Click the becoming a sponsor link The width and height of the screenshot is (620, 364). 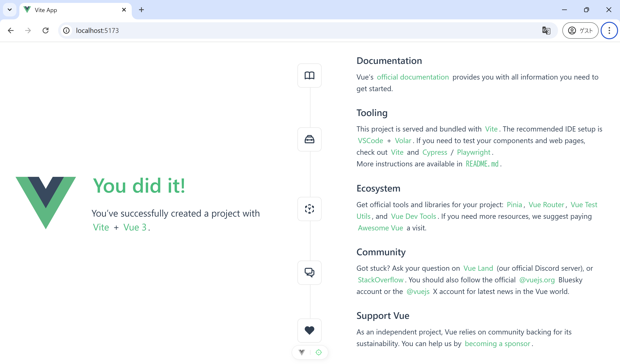point(497,344)
